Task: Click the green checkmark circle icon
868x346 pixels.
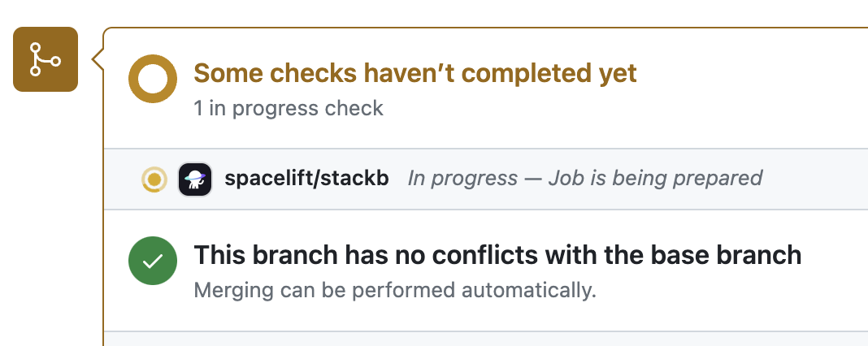Action: tap(153, 261)
